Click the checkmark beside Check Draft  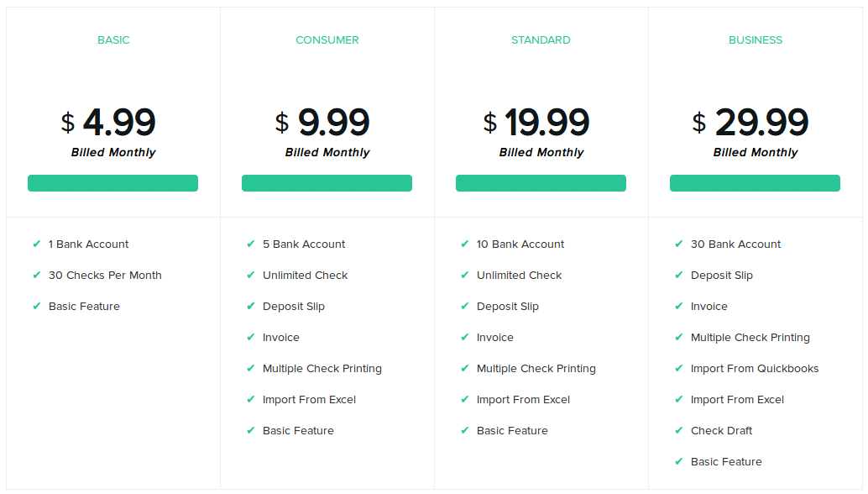click(679, 431)
